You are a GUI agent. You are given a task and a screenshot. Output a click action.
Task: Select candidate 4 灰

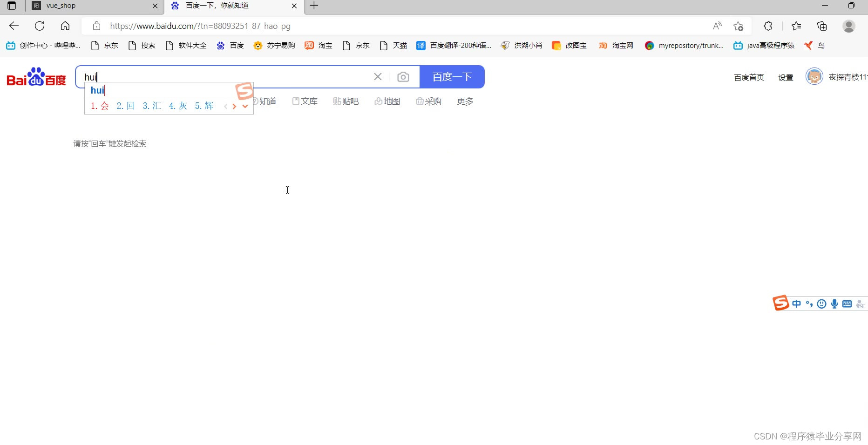pyautogui.click(x=178, y=106)
